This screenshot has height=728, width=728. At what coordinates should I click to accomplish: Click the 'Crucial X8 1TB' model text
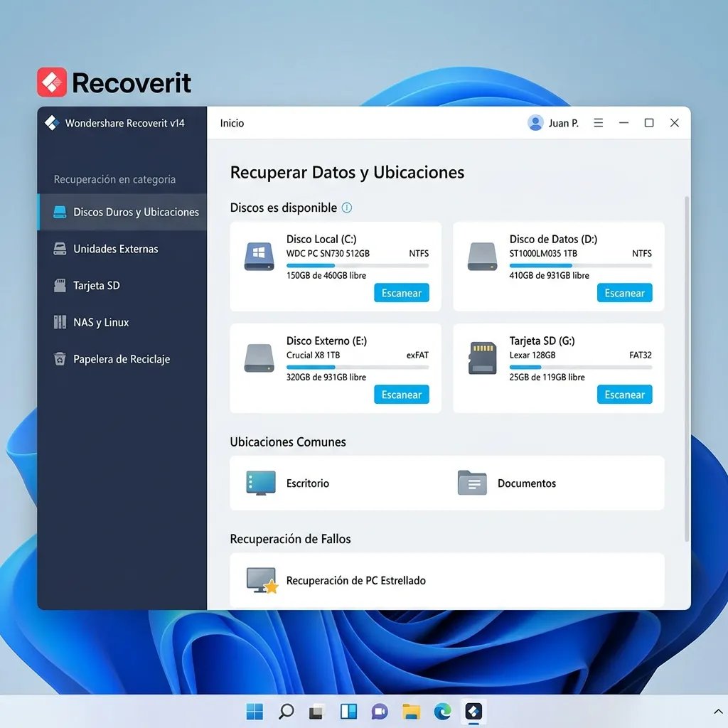(x=313, y=355)
